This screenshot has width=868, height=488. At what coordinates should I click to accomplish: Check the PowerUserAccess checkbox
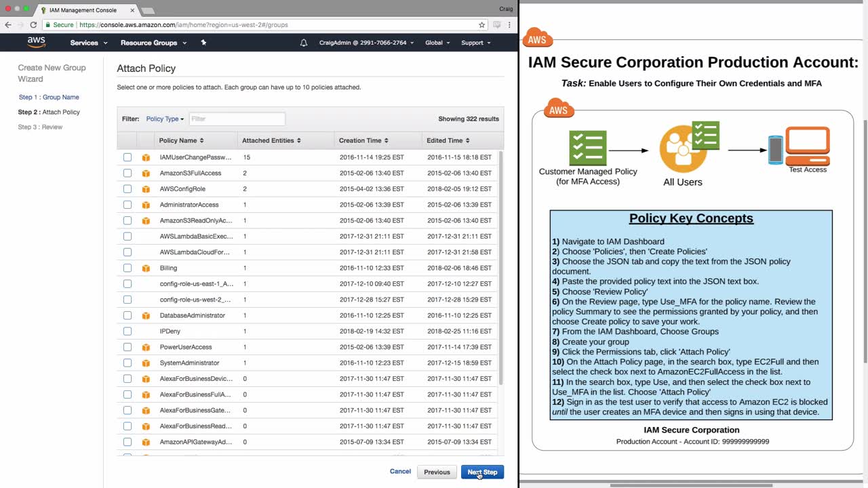coord(127,347)
